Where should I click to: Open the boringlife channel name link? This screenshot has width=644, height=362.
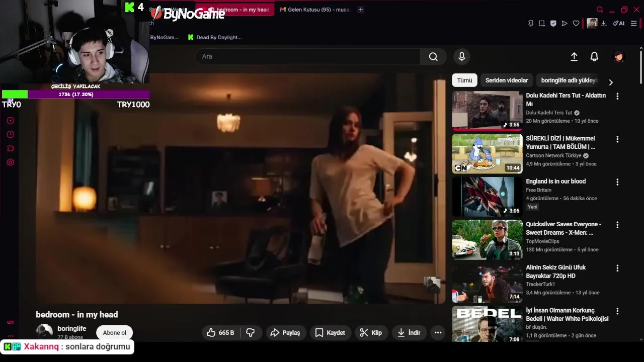point(72,328)
